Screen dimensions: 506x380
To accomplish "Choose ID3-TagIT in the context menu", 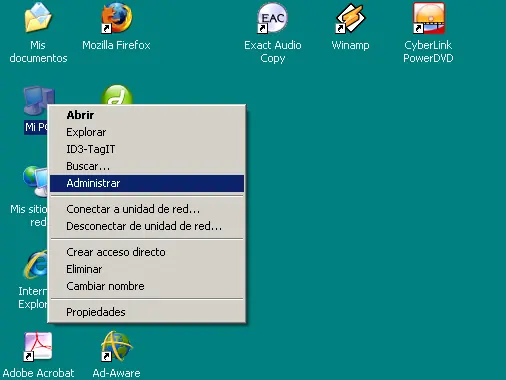I will pyautogui.click(x=147, y=149).
